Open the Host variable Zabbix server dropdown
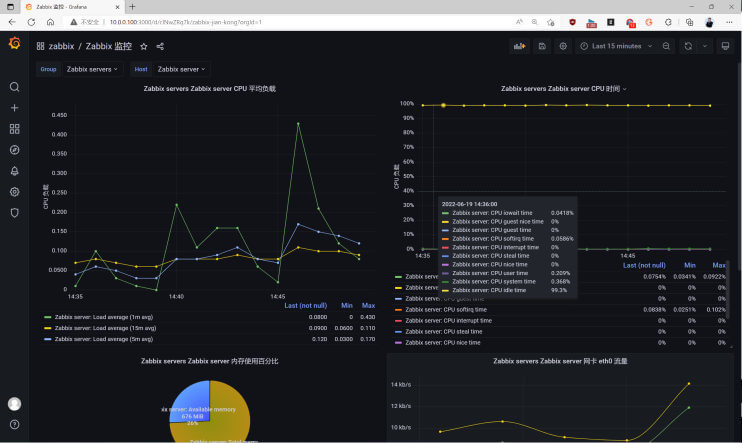742x443 pixels. 181,69
